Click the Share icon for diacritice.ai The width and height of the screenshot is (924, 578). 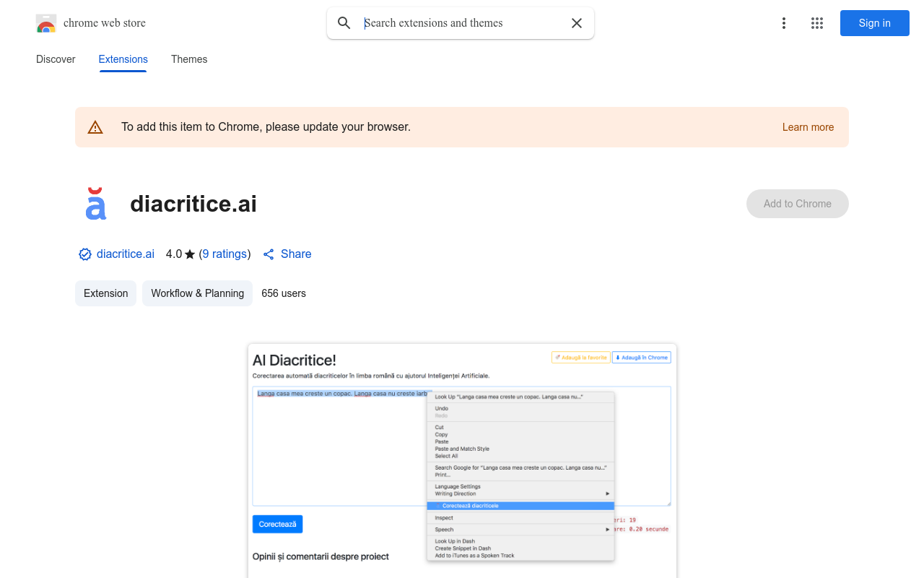click(268, 254)
